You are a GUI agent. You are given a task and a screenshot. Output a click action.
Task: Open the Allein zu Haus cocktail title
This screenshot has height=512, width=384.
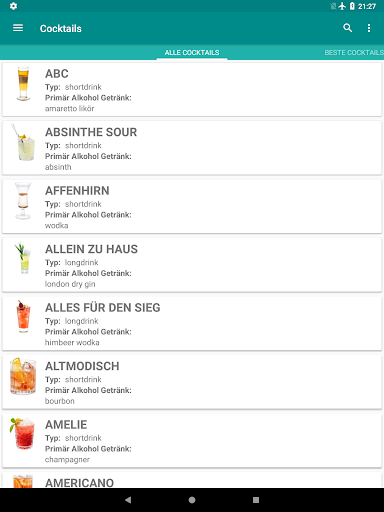pyautogui.click(x=91, y=249)
